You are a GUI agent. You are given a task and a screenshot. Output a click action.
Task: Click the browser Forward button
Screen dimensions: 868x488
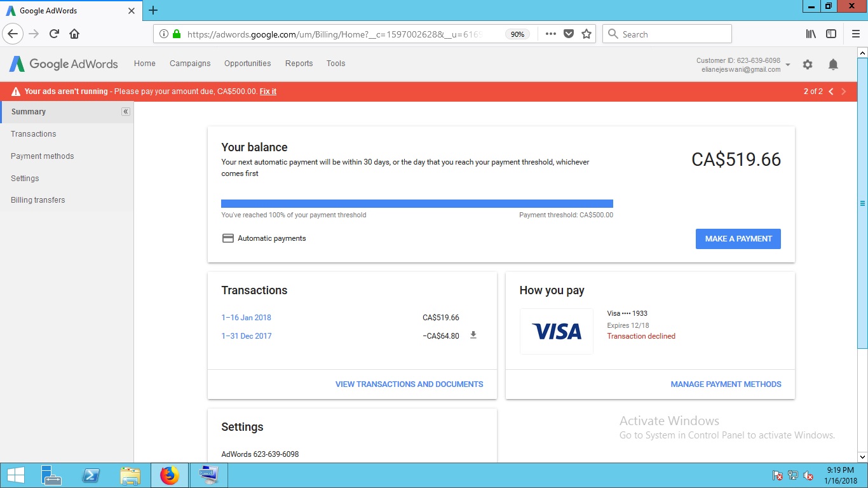[x=34, y=34]
